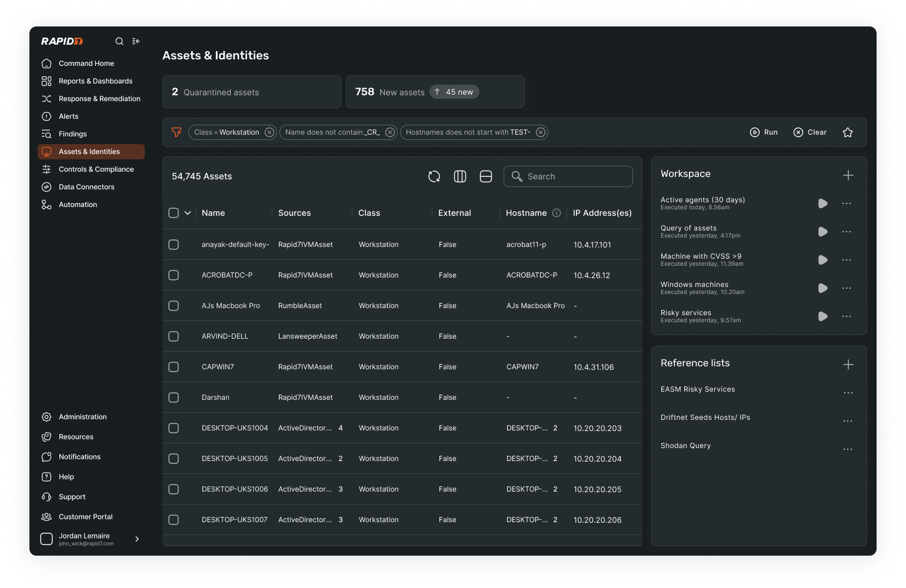Remove the Name does not contain _CR_ filter

(389, 132)
